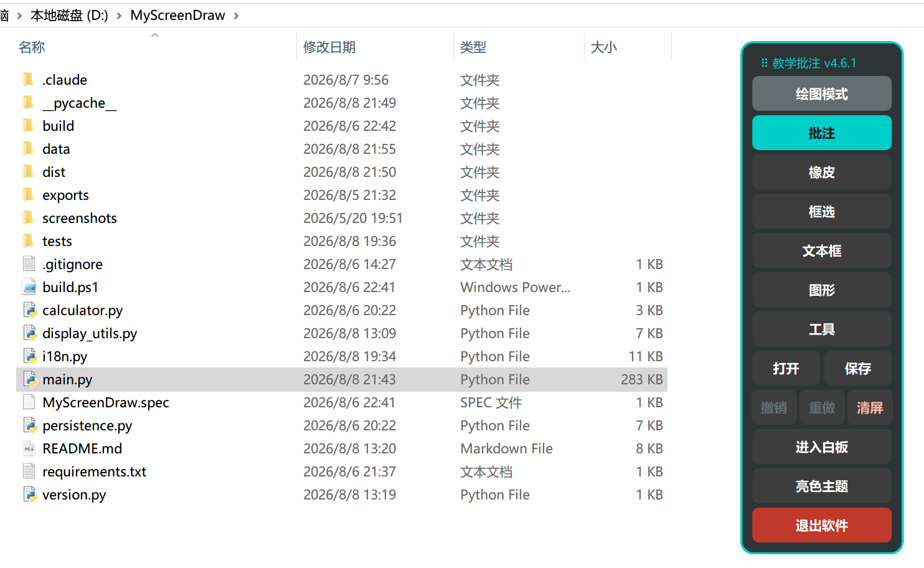Click the 283 KB size of main.py
This screenshot has width=924, height=568.
pyautogui.click(x=641, y=379)
